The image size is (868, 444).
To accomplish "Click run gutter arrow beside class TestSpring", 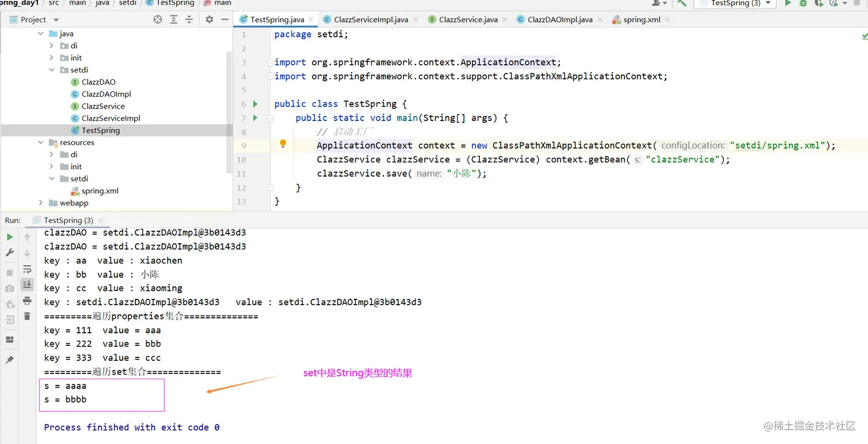I will pyautogui.click(x=255, y=104).
